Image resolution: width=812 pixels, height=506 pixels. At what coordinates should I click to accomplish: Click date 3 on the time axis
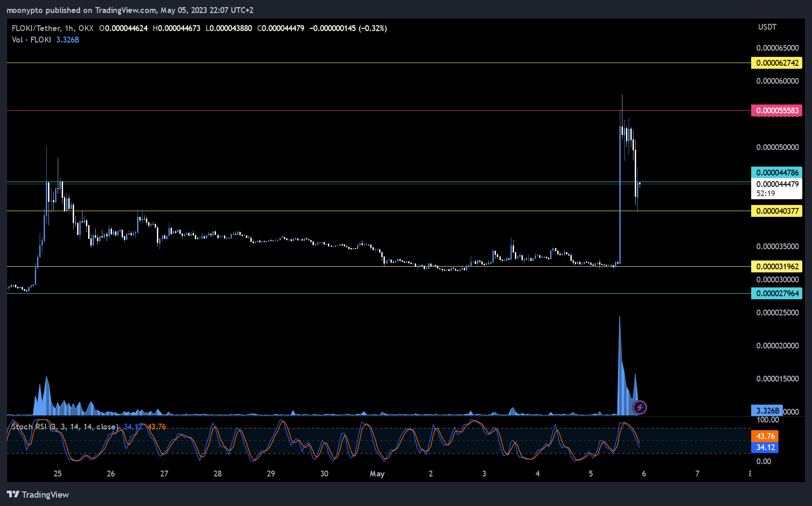(484, 474)
